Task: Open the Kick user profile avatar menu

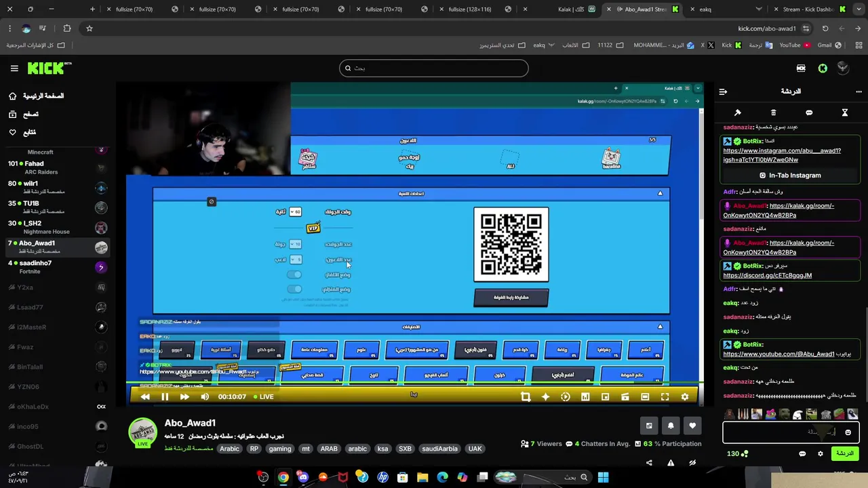Action: coord(843,68)
